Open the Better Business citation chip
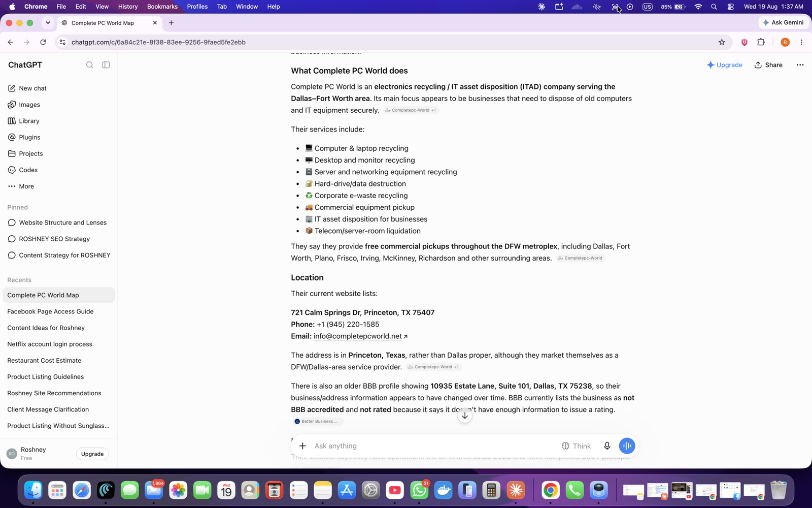812x508 pixels. (318, 421)
